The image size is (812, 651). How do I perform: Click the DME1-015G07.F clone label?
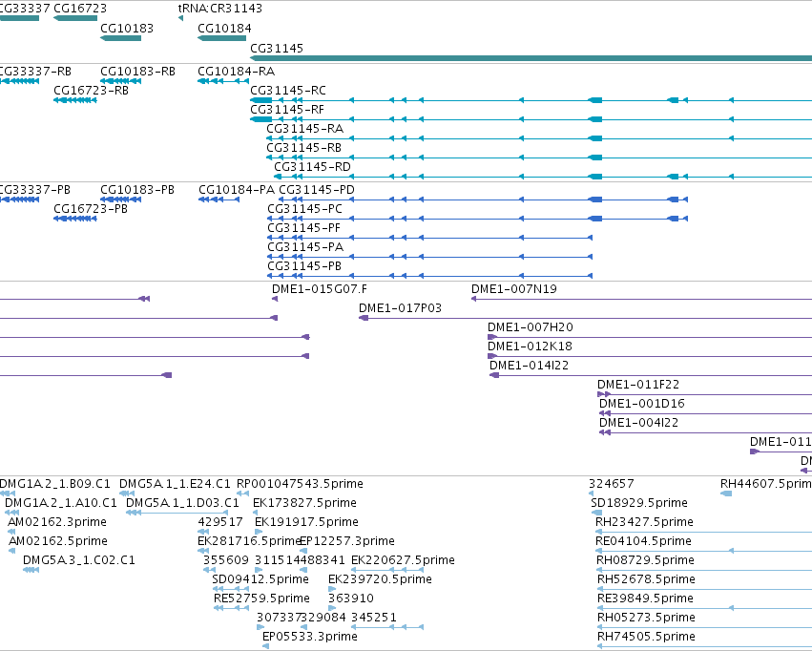tap(320, 289)
